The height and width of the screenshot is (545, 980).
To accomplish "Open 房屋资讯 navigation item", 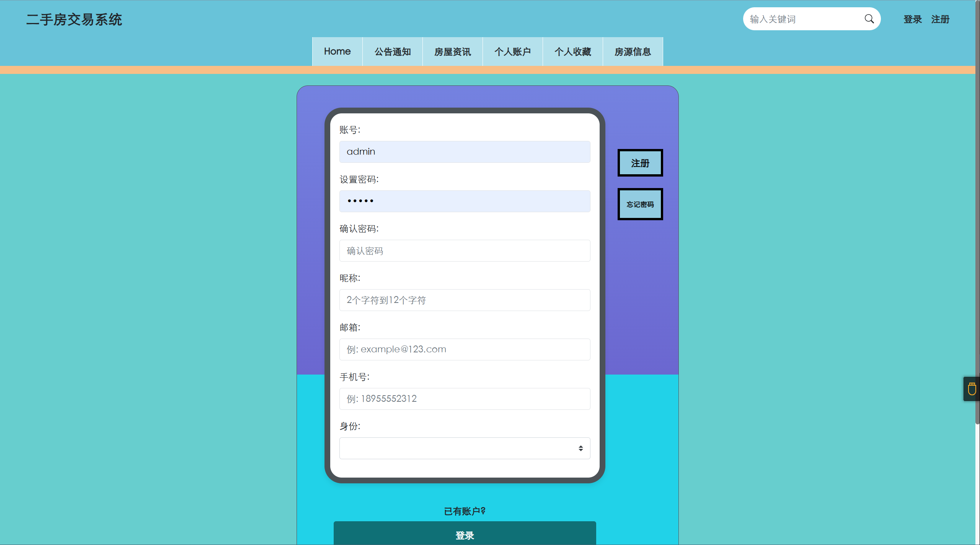I will point(452,51).
